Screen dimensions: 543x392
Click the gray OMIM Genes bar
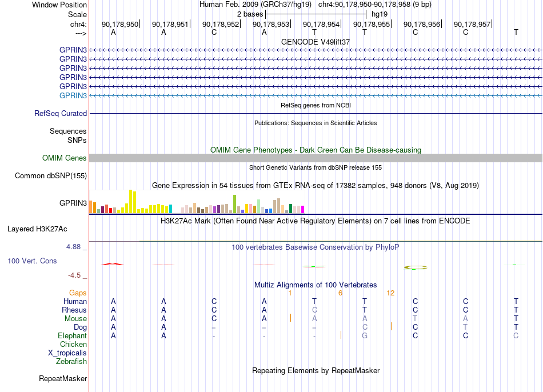(x=316, y=158)
